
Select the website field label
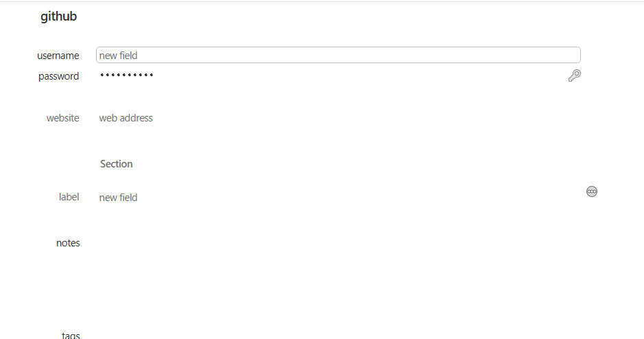pos(62,118)
